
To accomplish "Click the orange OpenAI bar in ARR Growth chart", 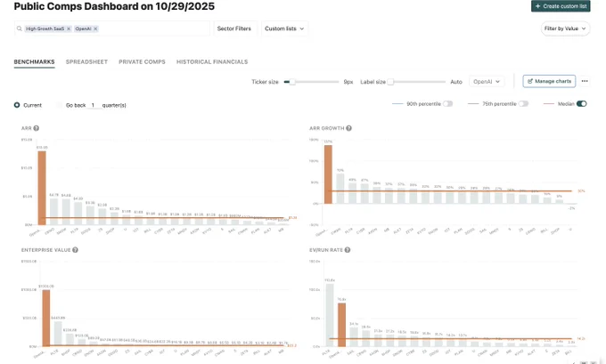I will (328, 174).
